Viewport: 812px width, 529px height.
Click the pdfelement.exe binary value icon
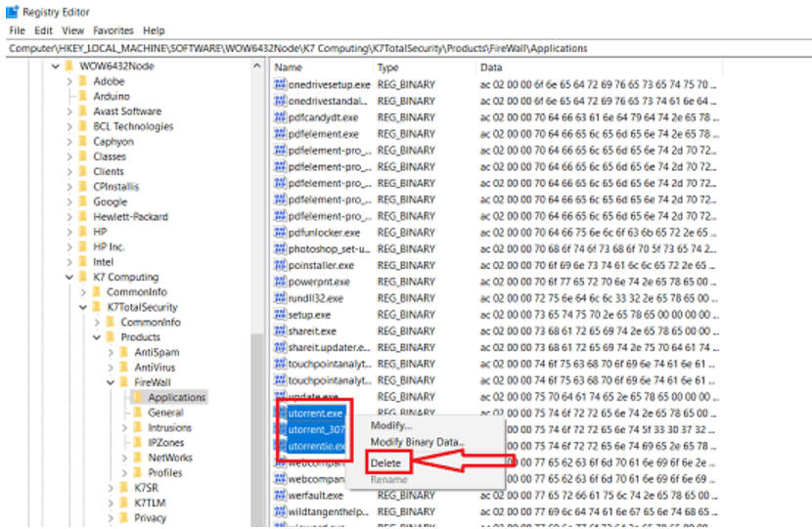tap(280, 134)
